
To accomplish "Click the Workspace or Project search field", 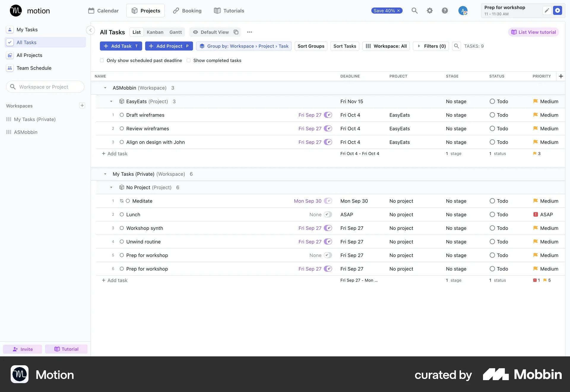I will point(45,87).
